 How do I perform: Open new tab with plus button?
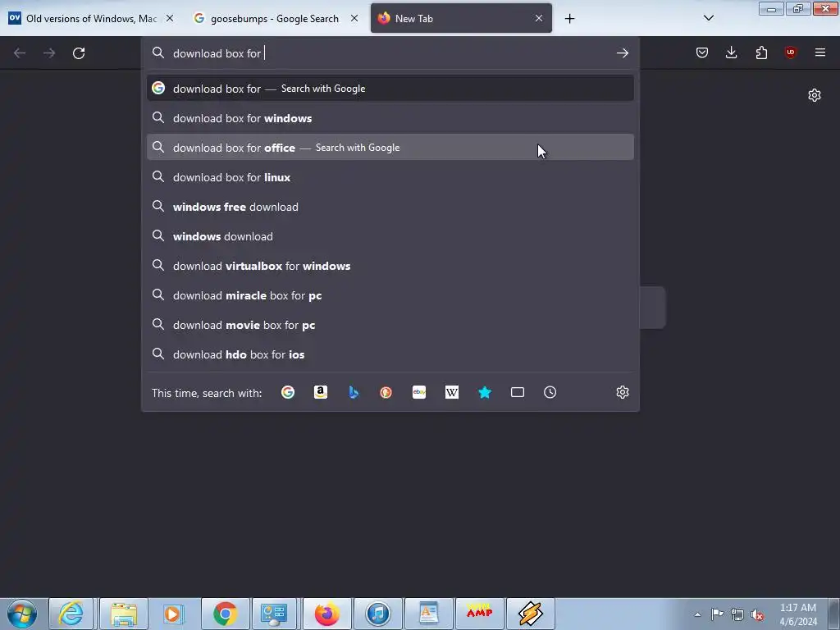(569, 19)
